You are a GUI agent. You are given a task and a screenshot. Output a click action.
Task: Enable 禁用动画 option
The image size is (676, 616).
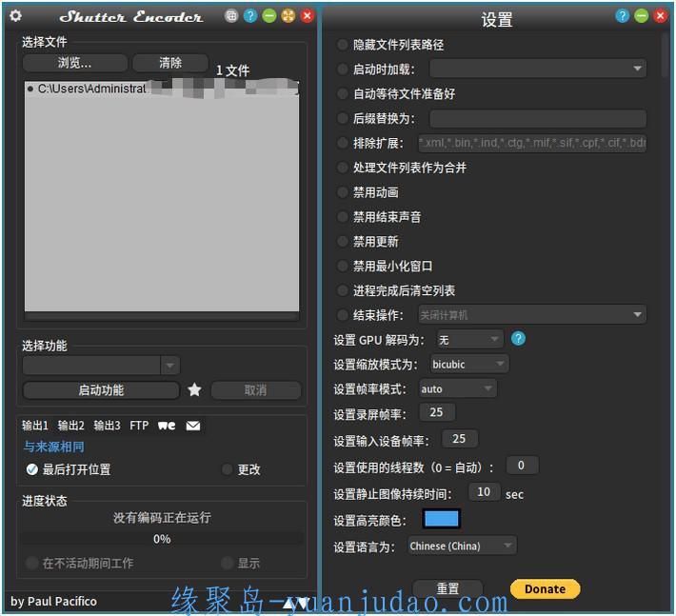pos(343,192)
